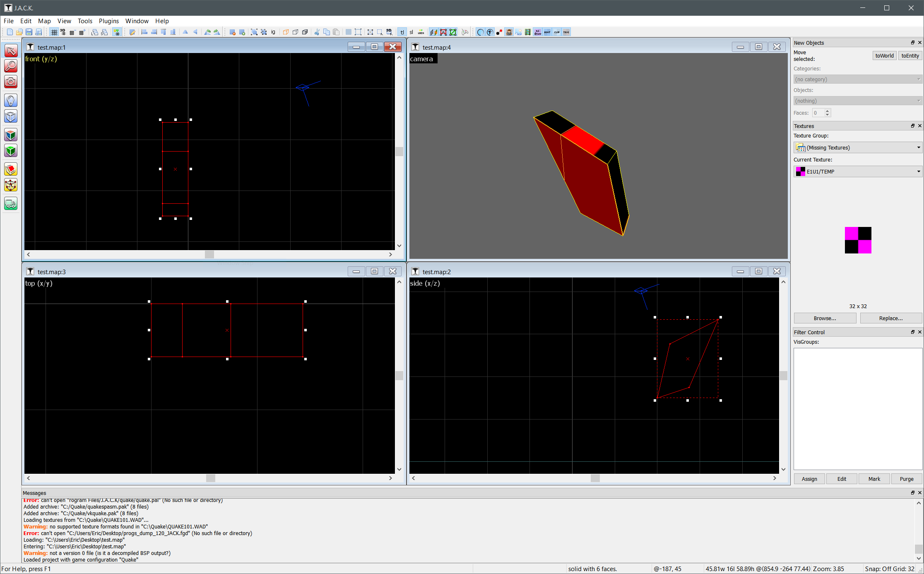Click the magenta checkered texture preview
Image resolution: width=924 pixels, height=574 pixels.
click(x=858, y=241)
